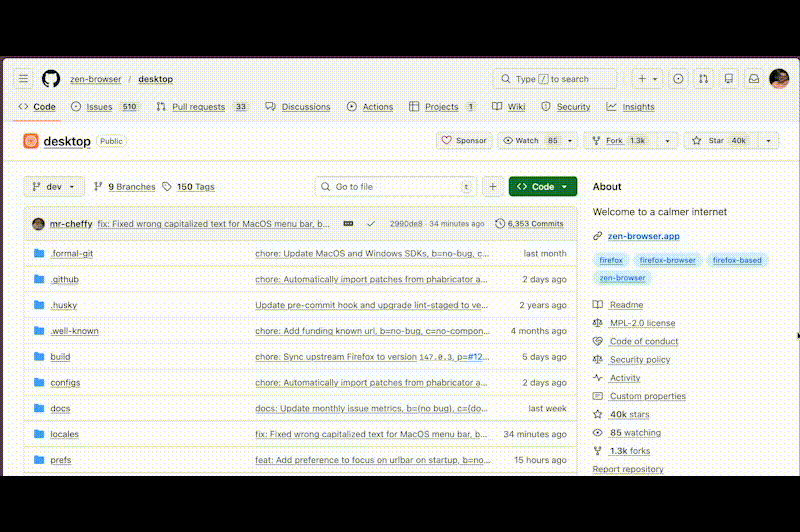Screen dimensions: 800x532
Task: Open the green Code dropdown button
Action: (x=543, y=187)
